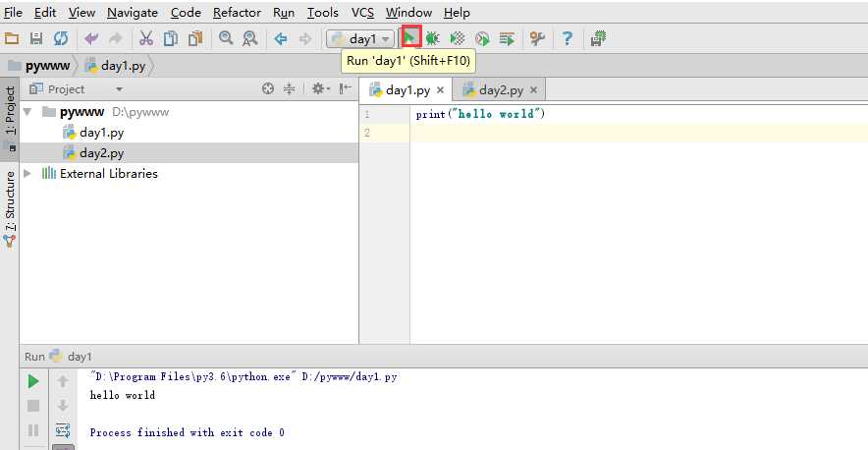
Task: Open the Code menu
Action: pyautogui.click(x=186, y=12)
